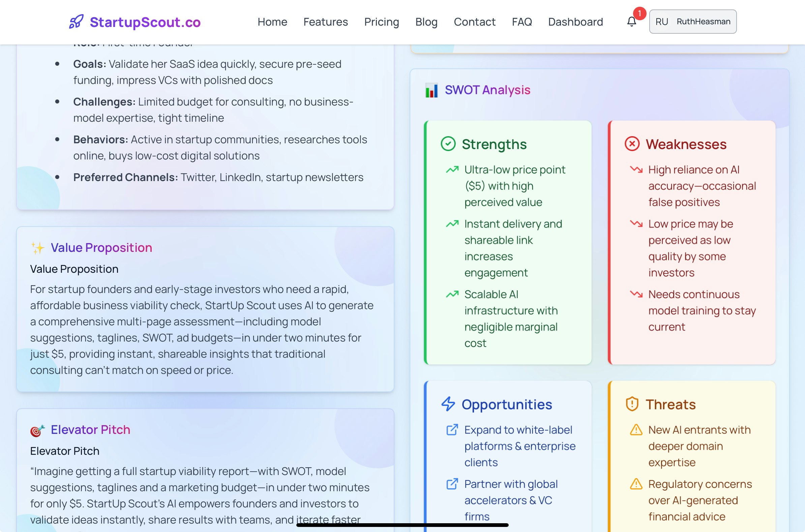The width and height of the screenshot is (805, 532).
Task: Click the StartupScout rocket logo icon
Action: pyautogui.click(x=76, y=22)
